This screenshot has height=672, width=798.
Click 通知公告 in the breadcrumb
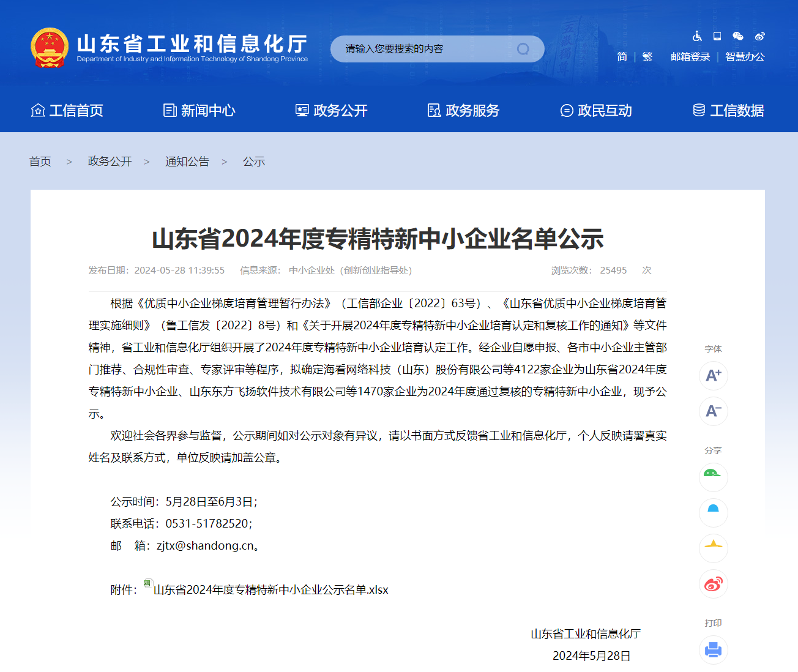[x=187, y=162]
